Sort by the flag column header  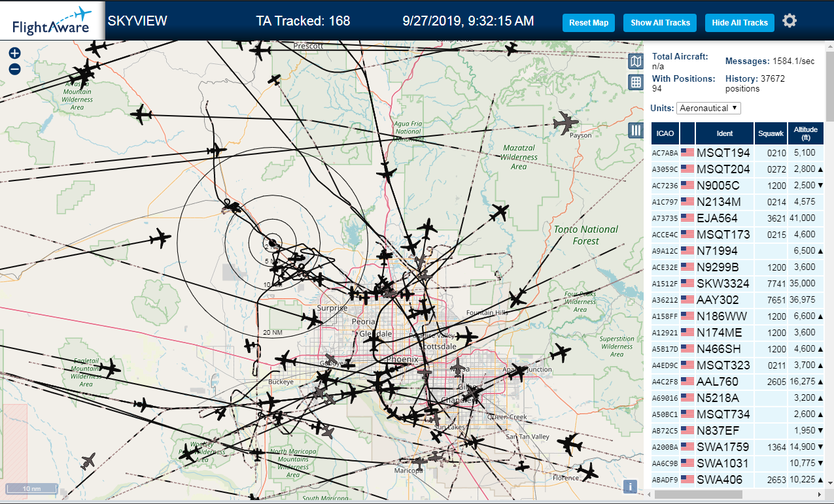click(687, 133)
